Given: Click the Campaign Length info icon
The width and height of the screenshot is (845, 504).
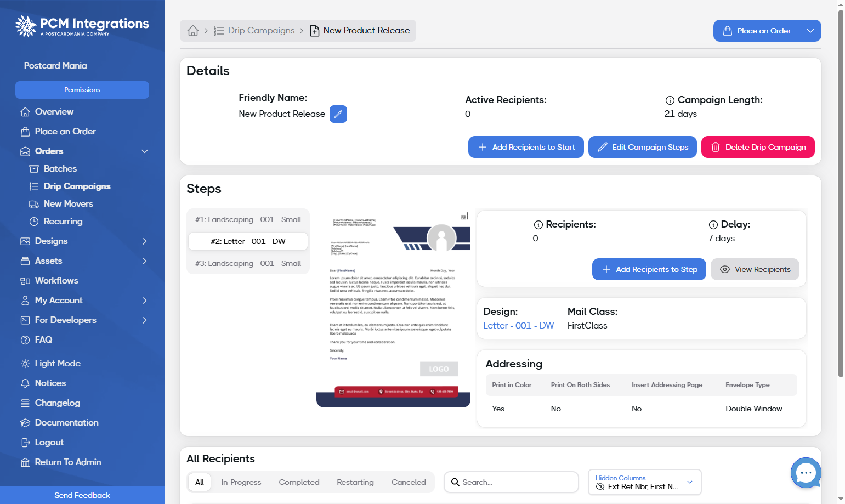Looking at the screenshot, I should (670, 100).
